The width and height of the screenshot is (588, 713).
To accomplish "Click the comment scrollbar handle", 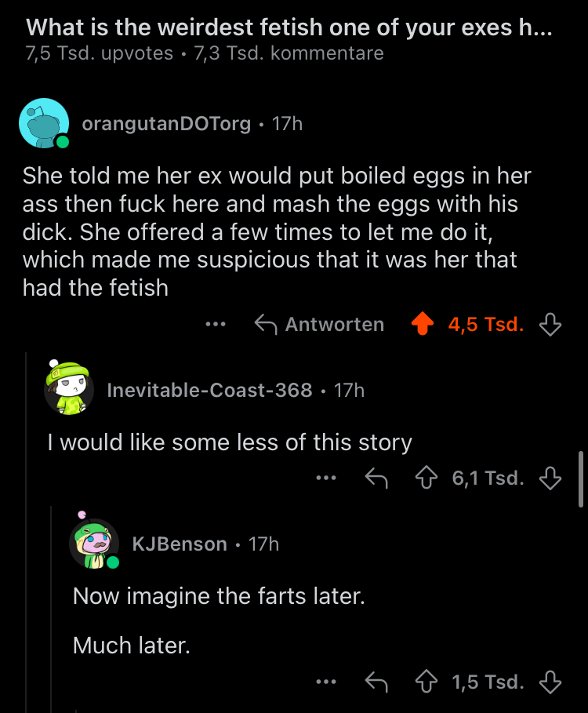I will (x=581, y=478).
